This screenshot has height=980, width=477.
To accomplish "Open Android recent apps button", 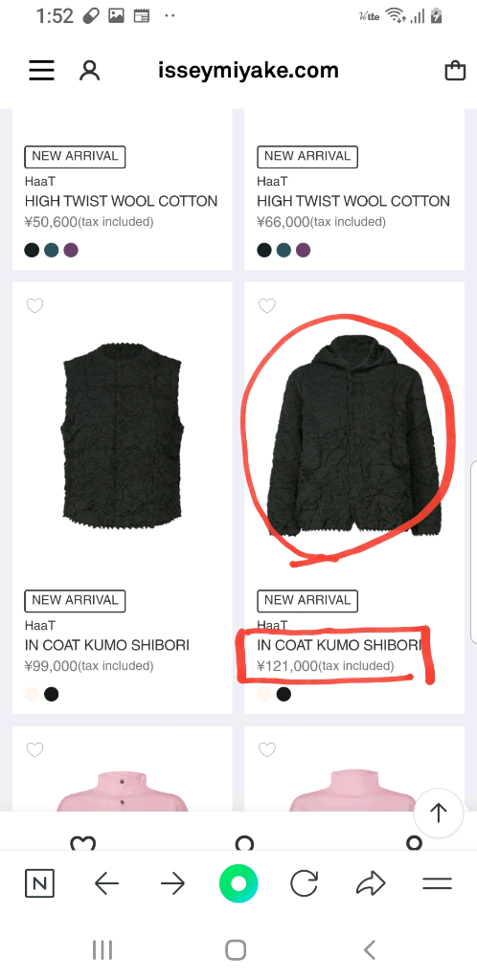I will click(x=102, y=950).
